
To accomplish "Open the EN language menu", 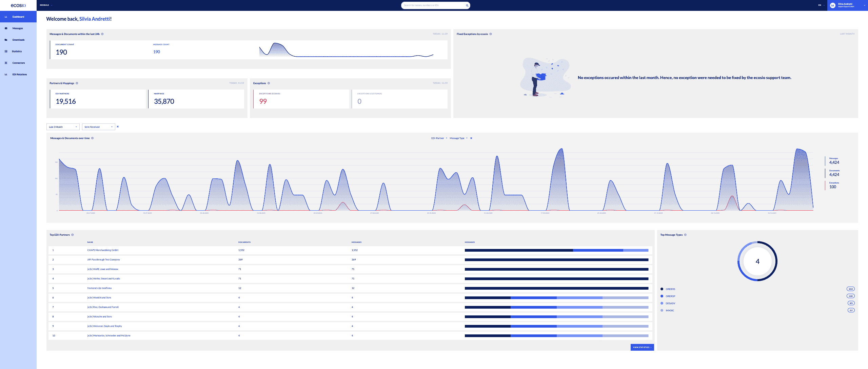I will tap(820, 5).
